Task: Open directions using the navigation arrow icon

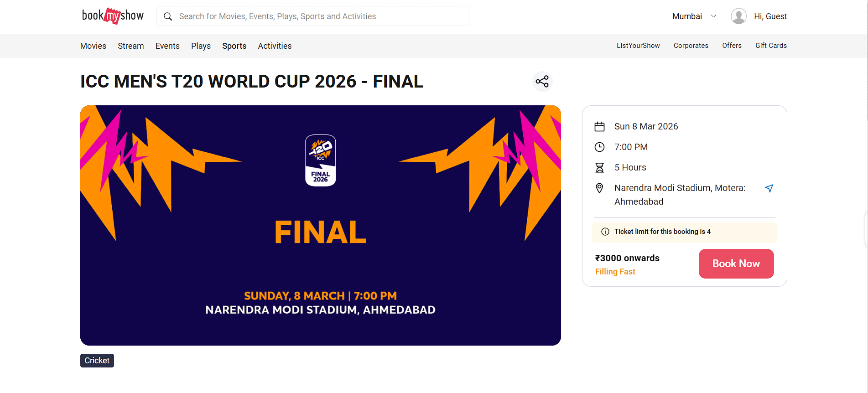Action: [x=769, y=188]
